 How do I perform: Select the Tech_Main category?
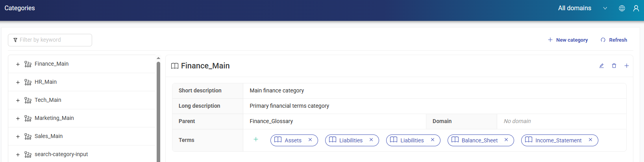click(48, 100)
